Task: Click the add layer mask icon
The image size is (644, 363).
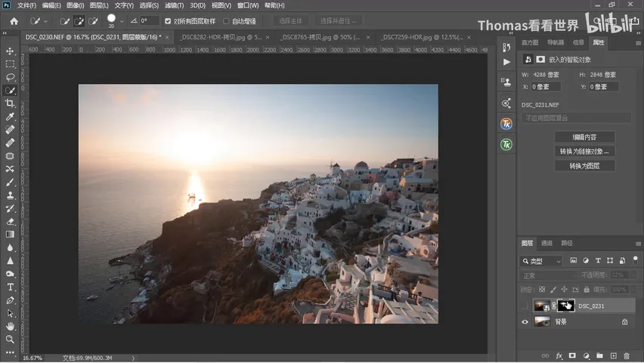Action: pyautogui.click(x=572, y=355)
